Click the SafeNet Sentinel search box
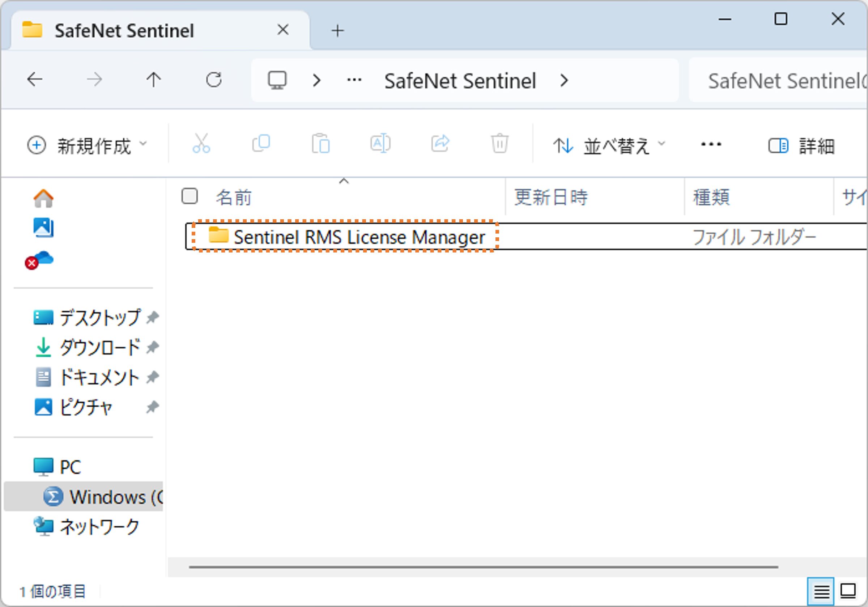Viewport: 868px width, 607px height. coord(779,81)
